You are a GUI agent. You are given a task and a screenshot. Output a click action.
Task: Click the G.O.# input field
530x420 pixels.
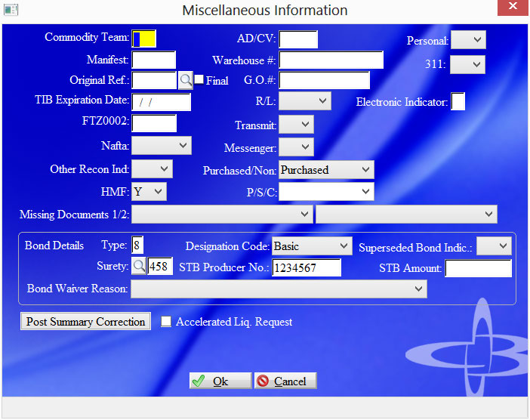[324, 80]
